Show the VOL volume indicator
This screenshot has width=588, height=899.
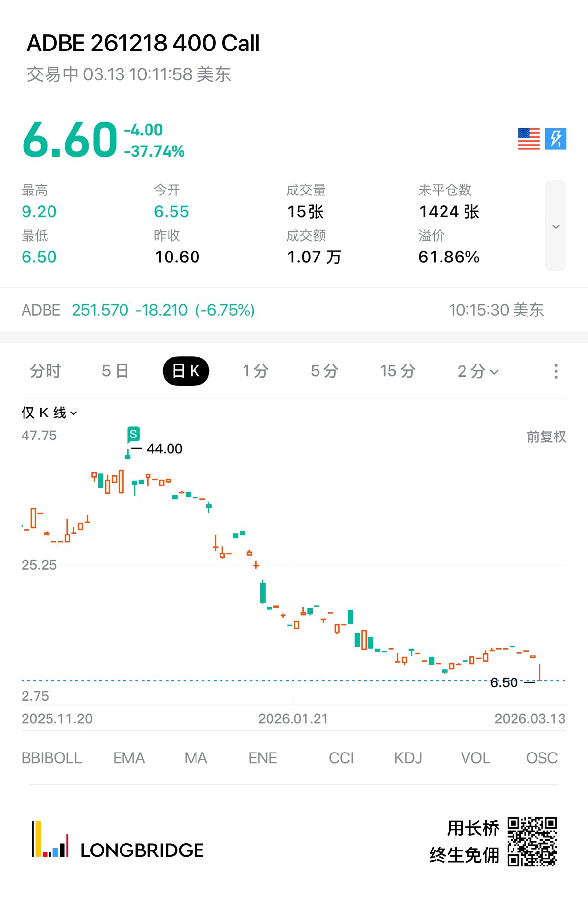coord(475,758)
